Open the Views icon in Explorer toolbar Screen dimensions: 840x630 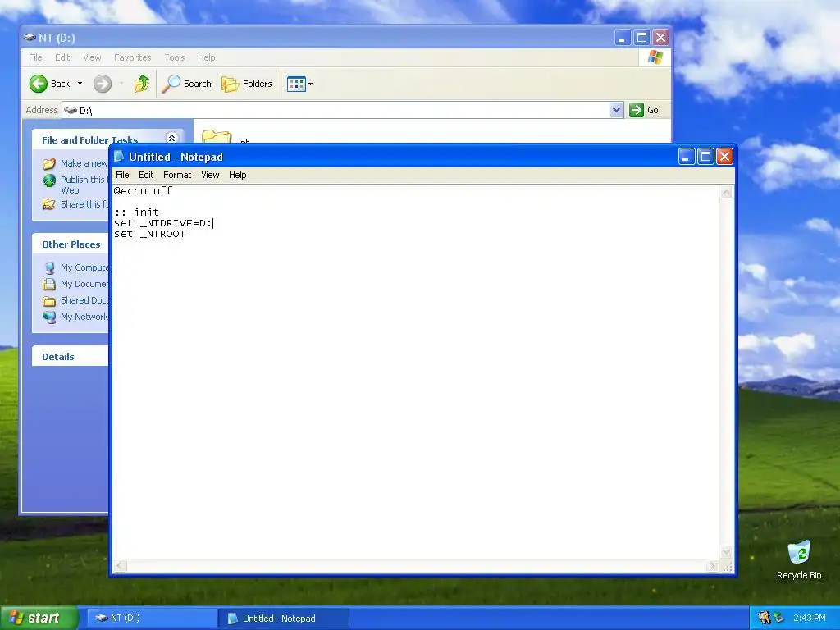[296, 84]
